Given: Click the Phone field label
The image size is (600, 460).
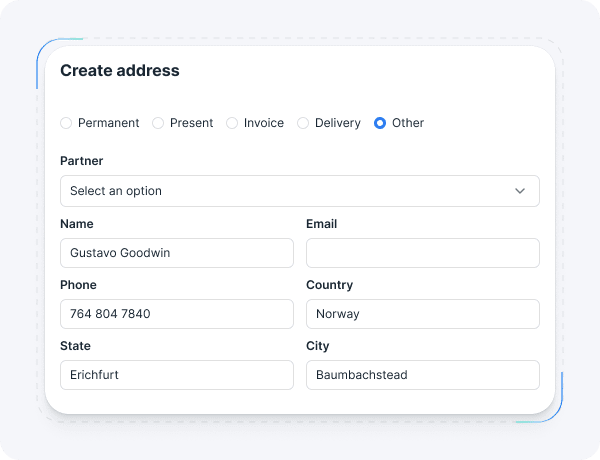Looking at the screenshot, I should pos(78,285).
